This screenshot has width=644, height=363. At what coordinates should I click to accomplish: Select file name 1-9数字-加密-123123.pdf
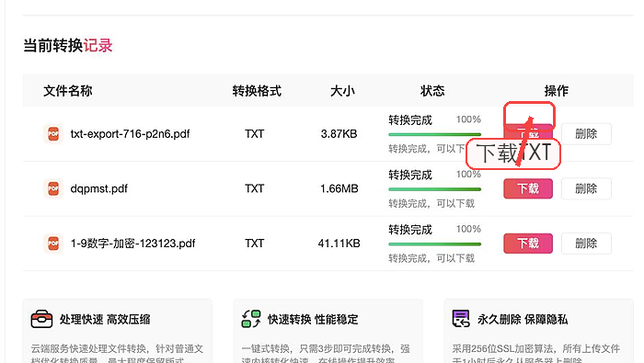[133, 244]
